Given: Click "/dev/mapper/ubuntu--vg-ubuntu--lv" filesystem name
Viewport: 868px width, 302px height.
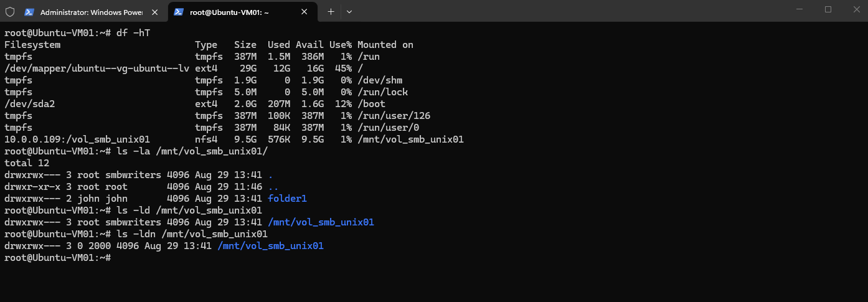Looking at the screenshot, I should 97,68.
